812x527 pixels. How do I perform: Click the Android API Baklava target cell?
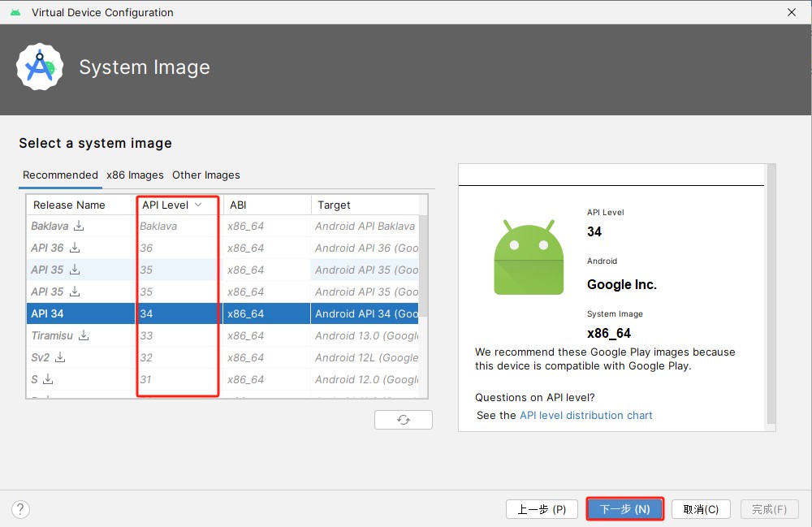click(x=365, y=226)
